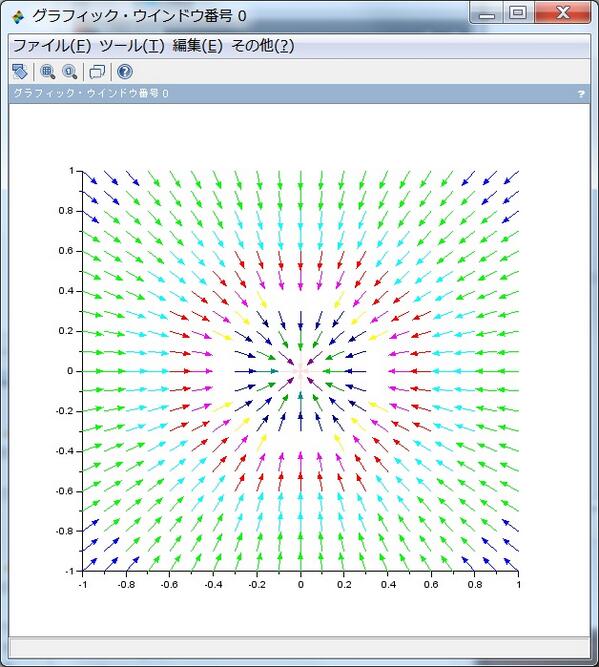Click the window title text グラフィック・ウインドウ番号 0
The width and height of the screenshot is (599, 667).
pyautogui.click(x=140, y=16)
